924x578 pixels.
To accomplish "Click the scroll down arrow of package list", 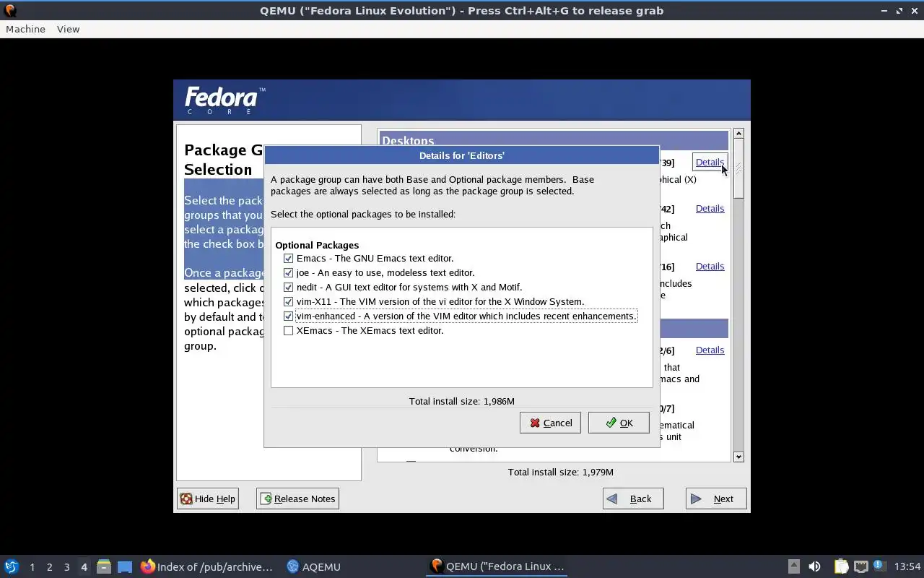I will 738,457.
